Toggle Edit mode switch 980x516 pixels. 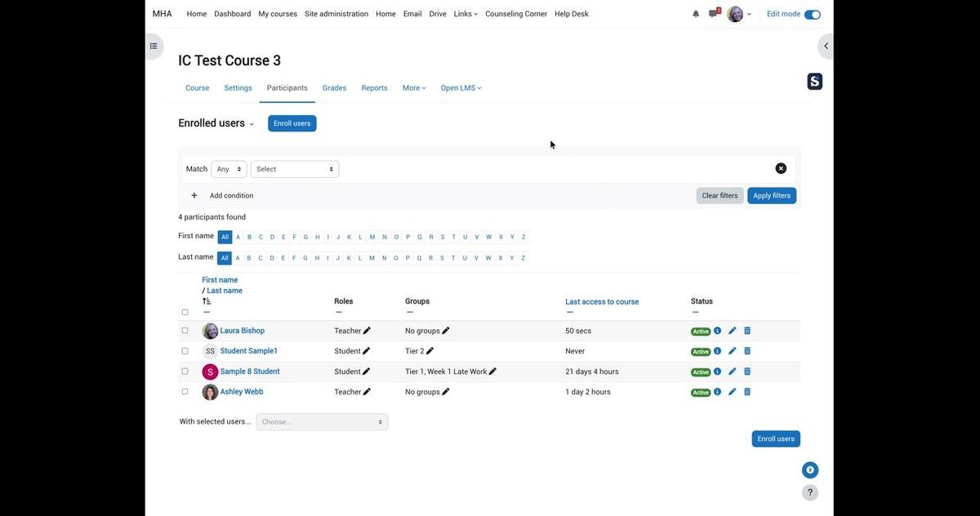click(812, 14)
